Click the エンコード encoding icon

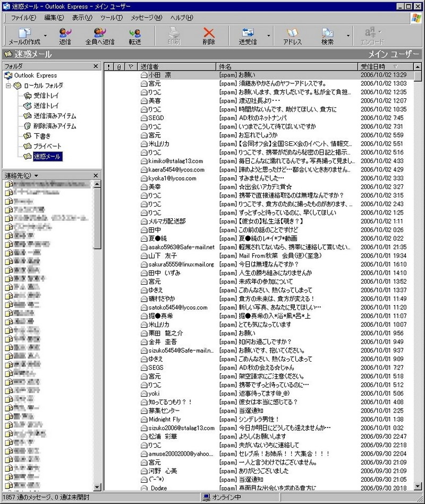(370, 32)
